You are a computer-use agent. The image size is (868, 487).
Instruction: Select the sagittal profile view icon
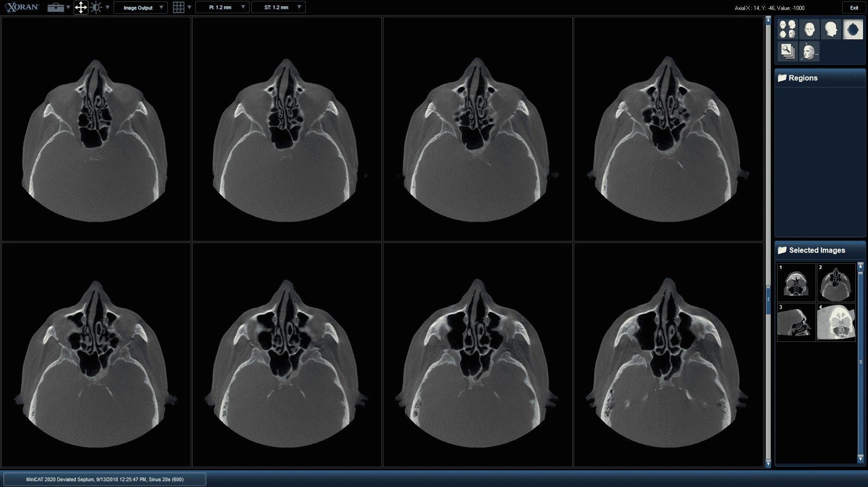point(831,29)
